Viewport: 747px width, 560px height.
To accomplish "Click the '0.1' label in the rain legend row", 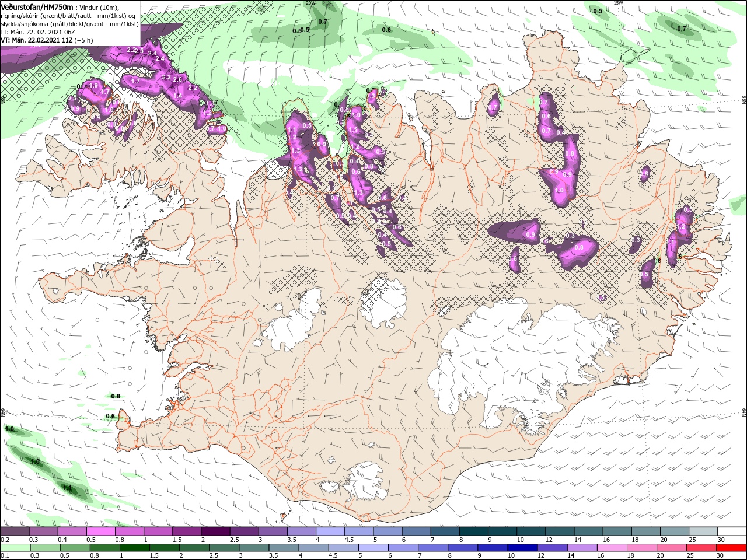I will pos(5,555).
